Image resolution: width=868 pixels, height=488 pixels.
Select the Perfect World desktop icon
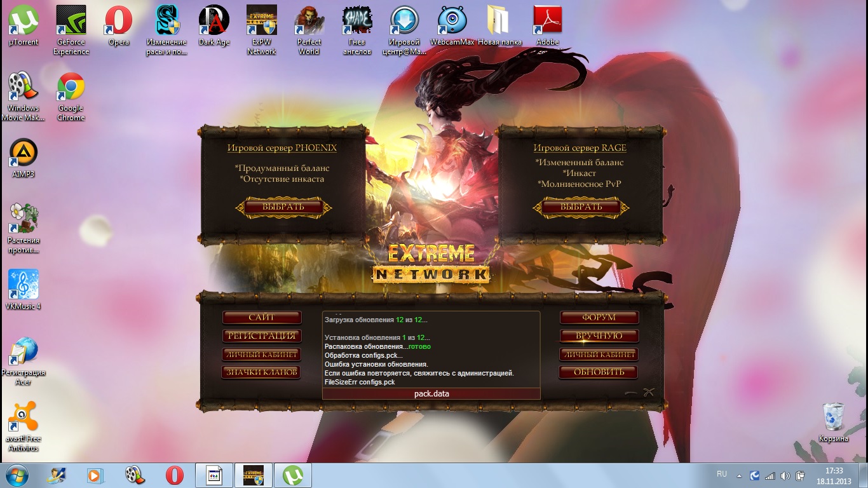(x=309, y=30)
